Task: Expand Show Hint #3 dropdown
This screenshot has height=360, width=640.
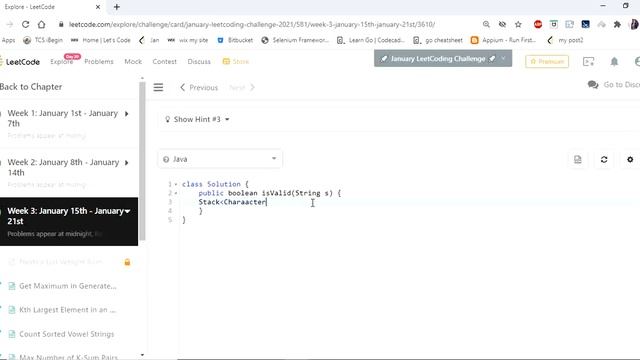Action: point(197,119)
